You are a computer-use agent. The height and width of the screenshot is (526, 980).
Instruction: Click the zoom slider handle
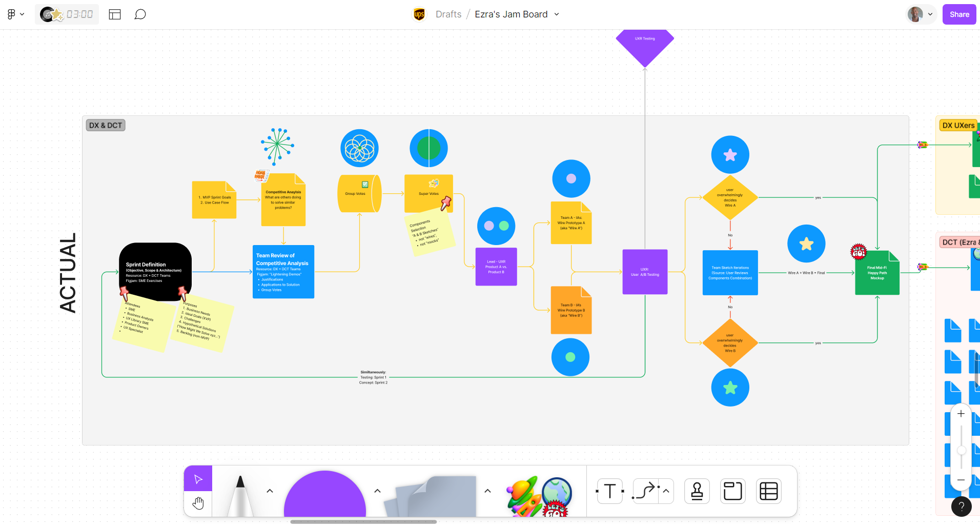[x=962, y=450]
